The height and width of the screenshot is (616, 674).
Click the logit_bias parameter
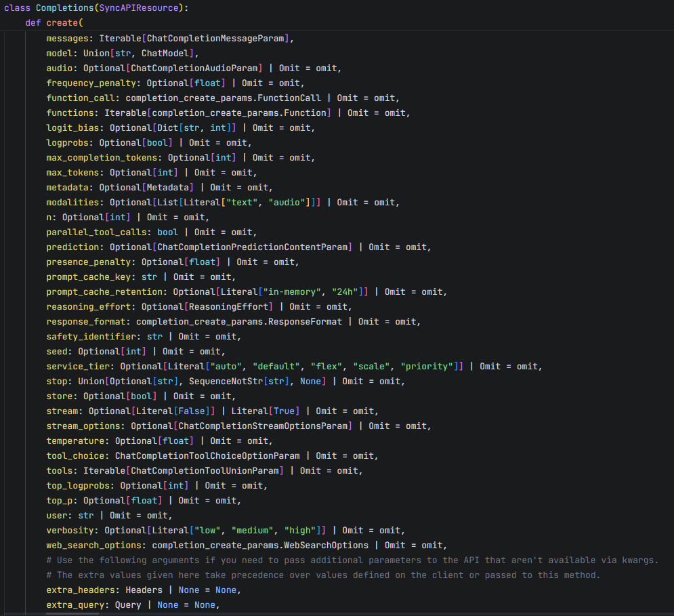click(x=72, y=128)
